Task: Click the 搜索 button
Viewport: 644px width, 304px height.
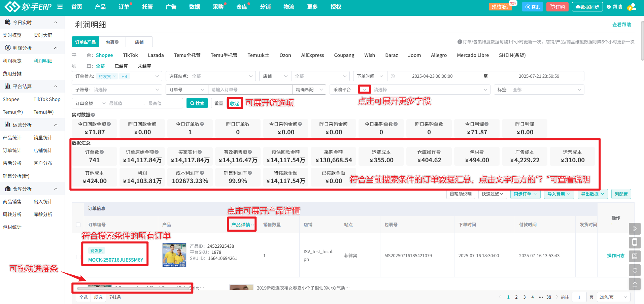Action: click(197, 103)
